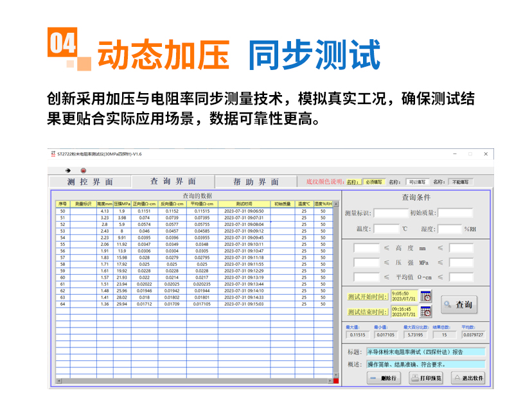Click the table's vertical scrollbar down arrow
Screen dimensions: 514x420
tap(336, 375)
